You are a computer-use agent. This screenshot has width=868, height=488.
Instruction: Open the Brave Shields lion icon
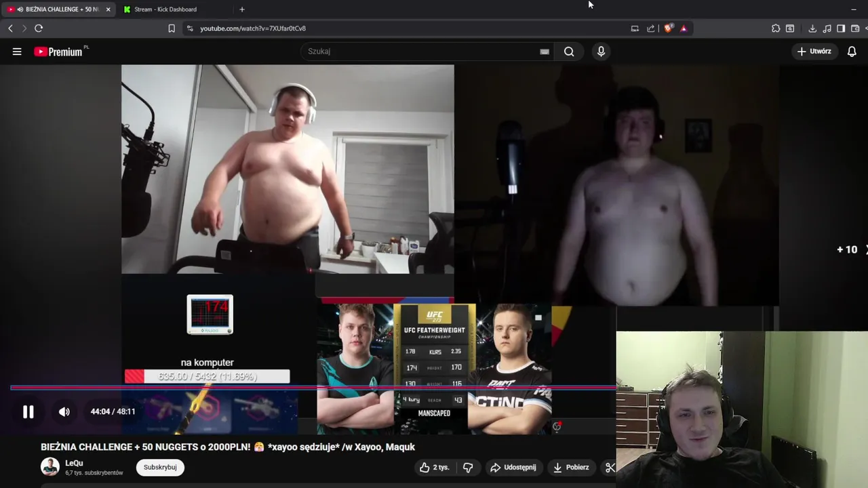tap(669, 28)
